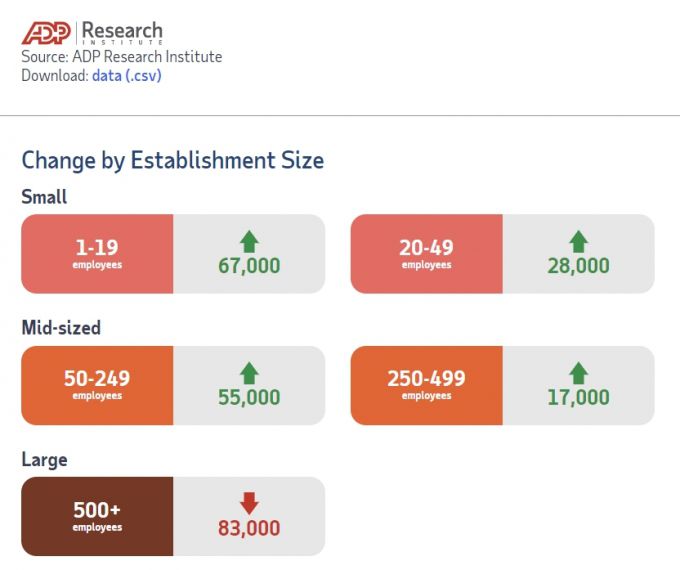This screenshot has height=570, width=680.
Task: Click the red down arrow above 83,000
Action: click(249, 504)
